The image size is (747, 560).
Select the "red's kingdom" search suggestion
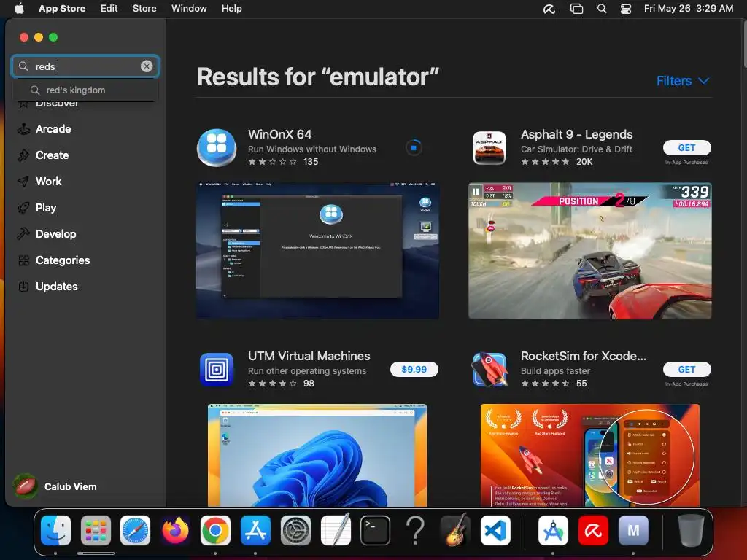click(x=85, y=90)
